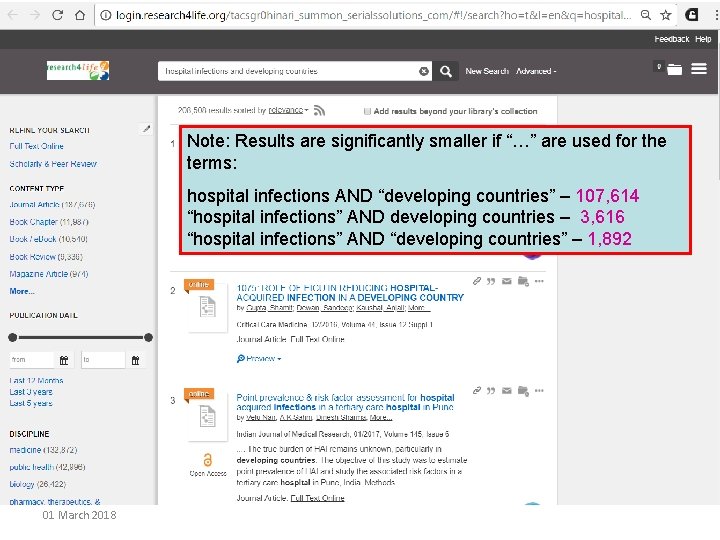Edit refinements with the pencil icon
This screenshot has width=720, height=540.
point(146,129)
